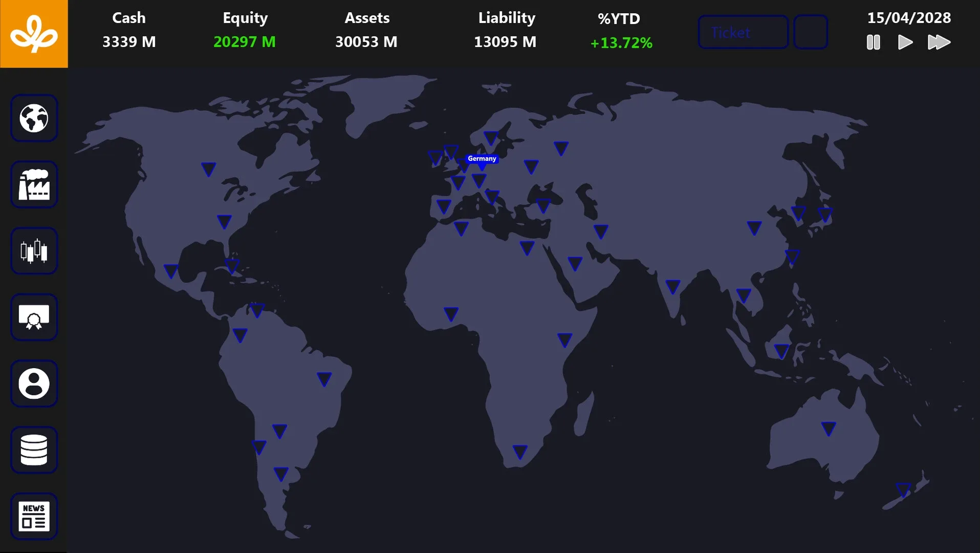The image size is (980, 553).
Task: Open the certificate bonds panel
Action: click(x=34, y=317)
